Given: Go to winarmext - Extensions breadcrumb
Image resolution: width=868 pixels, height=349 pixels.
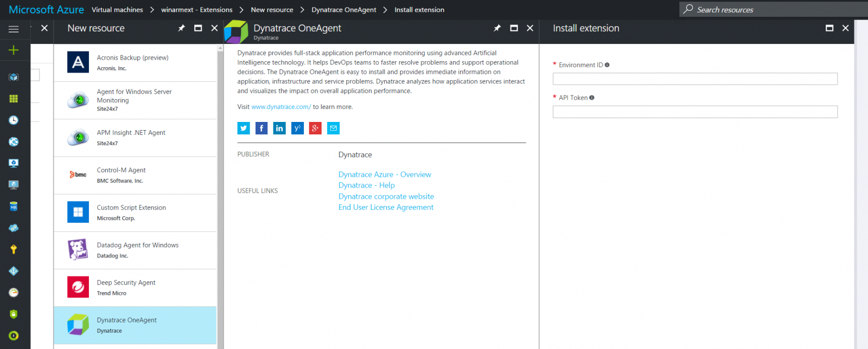Looking at the screenshot, I should point(197,10).
